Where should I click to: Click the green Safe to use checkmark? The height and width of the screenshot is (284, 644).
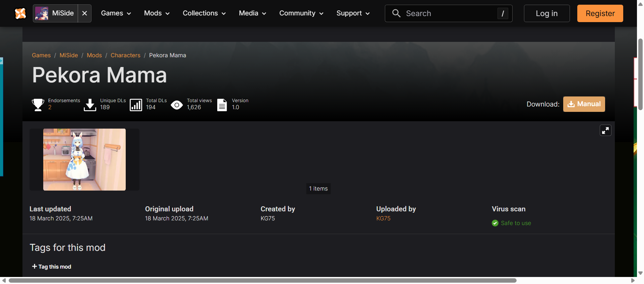[495, 223]
